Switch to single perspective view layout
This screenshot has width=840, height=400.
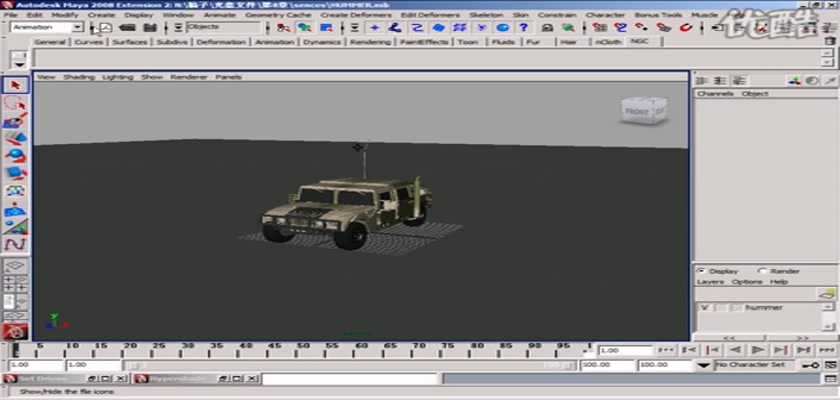[x=16, y=266]
